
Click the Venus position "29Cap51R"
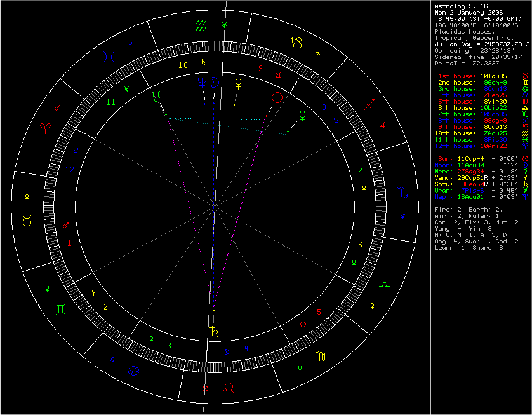point(472,177)
